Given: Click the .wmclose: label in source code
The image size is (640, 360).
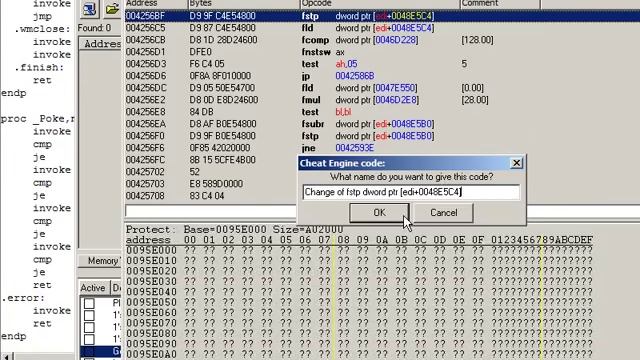Looking at the screenshot, I should coord(42,29).
